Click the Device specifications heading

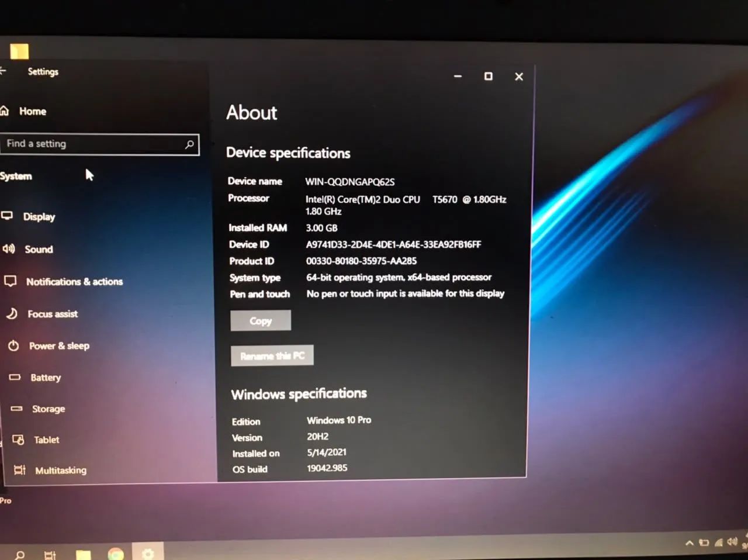coord(288,153)
